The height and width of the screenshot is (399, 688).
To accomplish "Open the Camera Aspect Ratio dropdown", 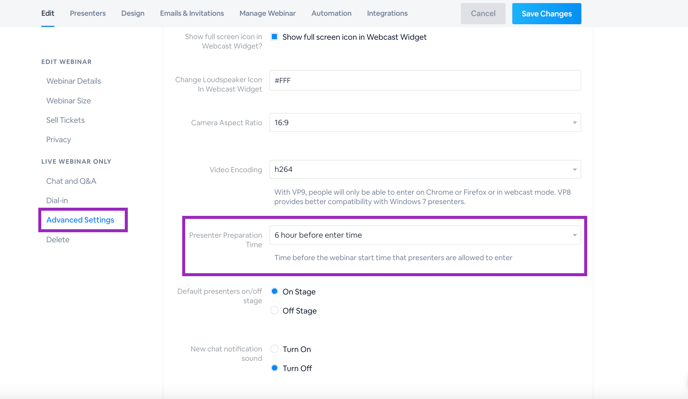I will (x=425, y=122).
